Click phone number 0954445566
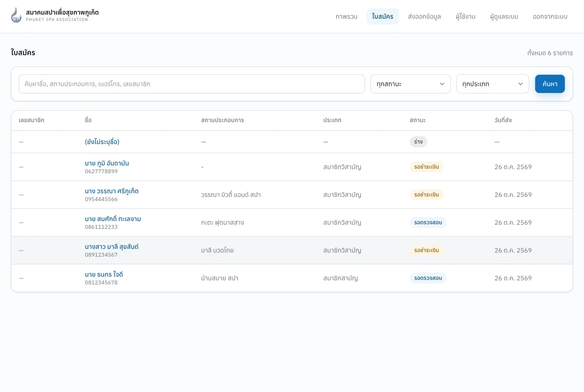The height and width of the screenshot is (392, 584). point(101,199)
